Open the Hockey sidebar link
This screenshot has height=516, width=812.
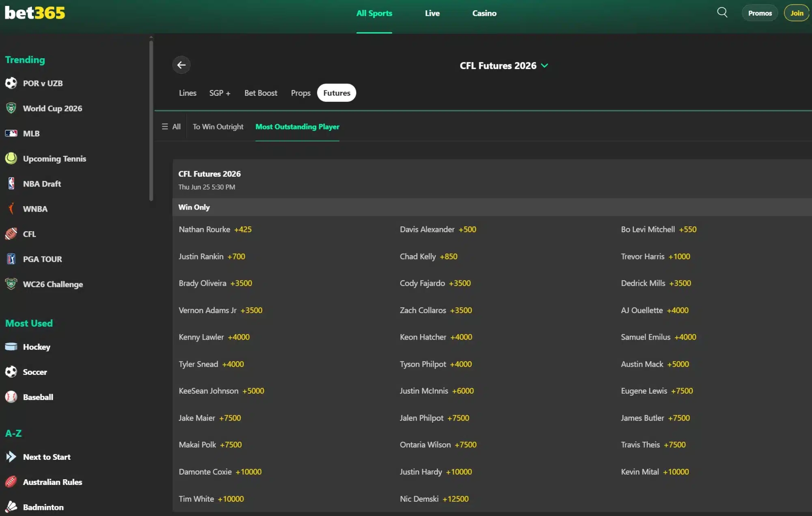coord(37,347)
